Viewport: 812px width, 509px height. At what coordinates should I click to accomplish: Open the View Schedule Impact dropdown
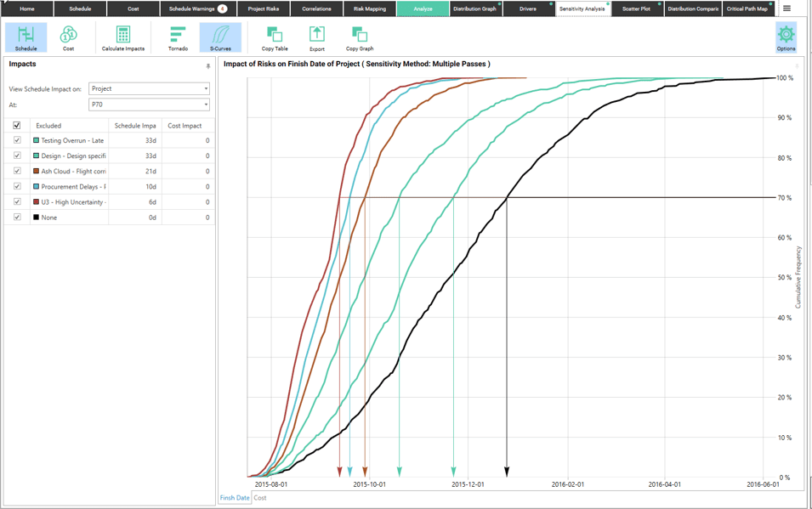150,88
